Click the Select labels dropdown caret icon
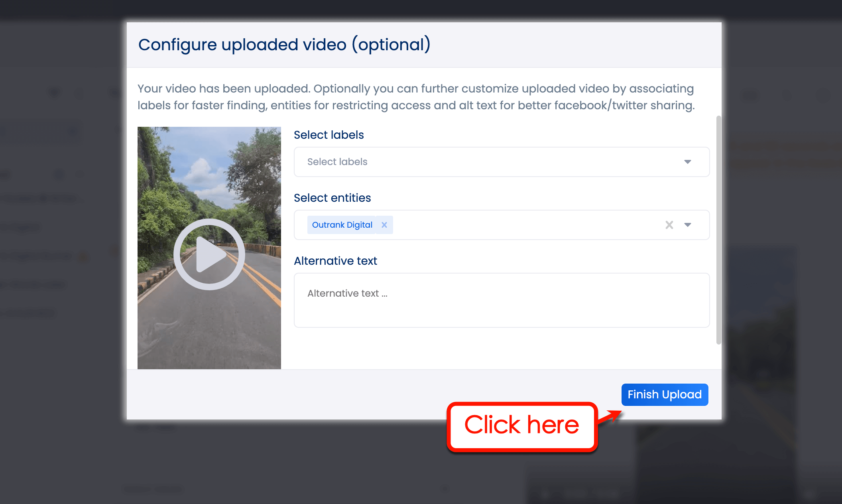842x504 pixels. [x=687, y=162]
